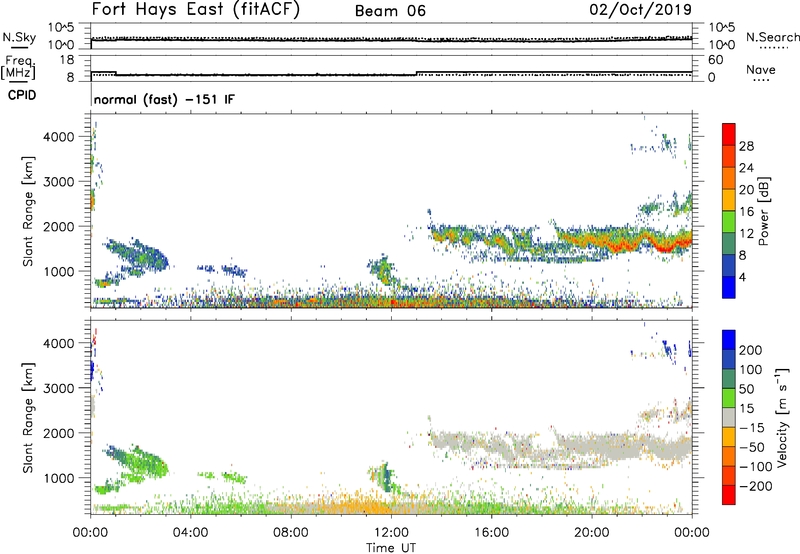Image resolution: width=800 pixels, height=554 pixels.
Task: Click the '04:00' time axis label
Action: pyautogui.click(x=190, y=533)
